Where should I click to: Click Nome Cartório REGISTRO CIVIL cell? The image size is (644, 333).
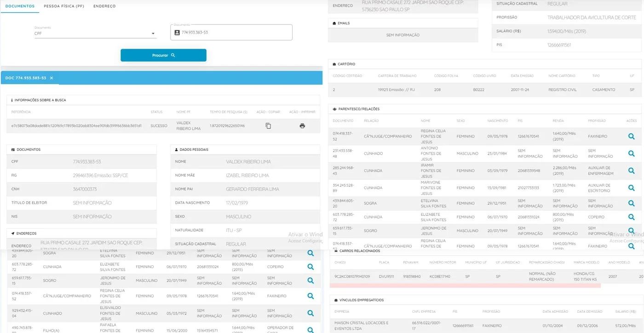[x=563, y=90]
